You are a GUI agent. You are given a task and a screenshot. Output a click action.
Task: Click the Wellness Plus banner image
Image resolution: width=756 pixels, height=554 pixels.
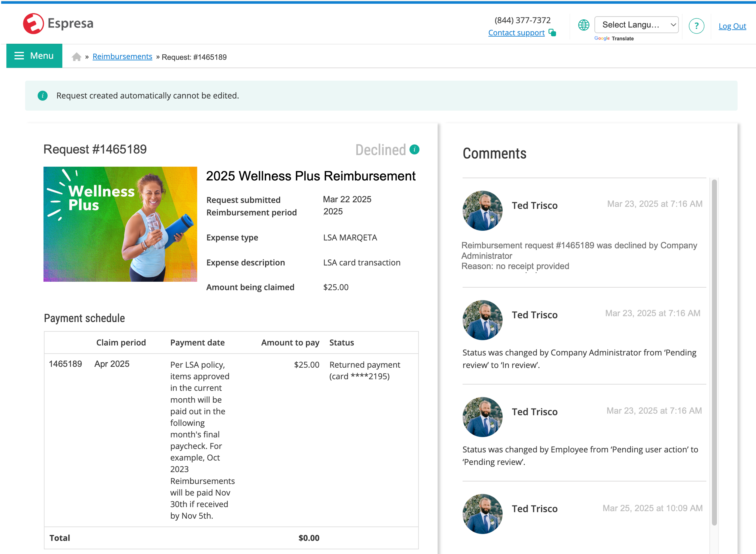[x=120, y=224]
